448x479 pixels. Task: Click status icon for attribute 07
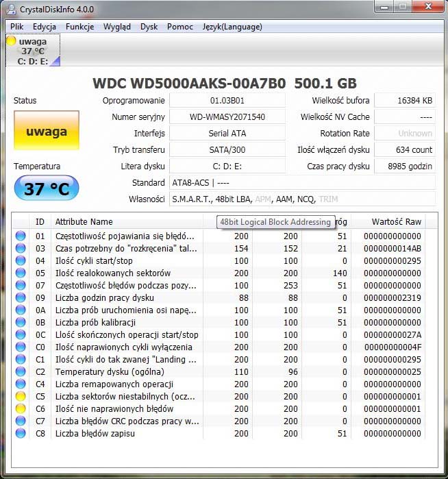point(21,285)
